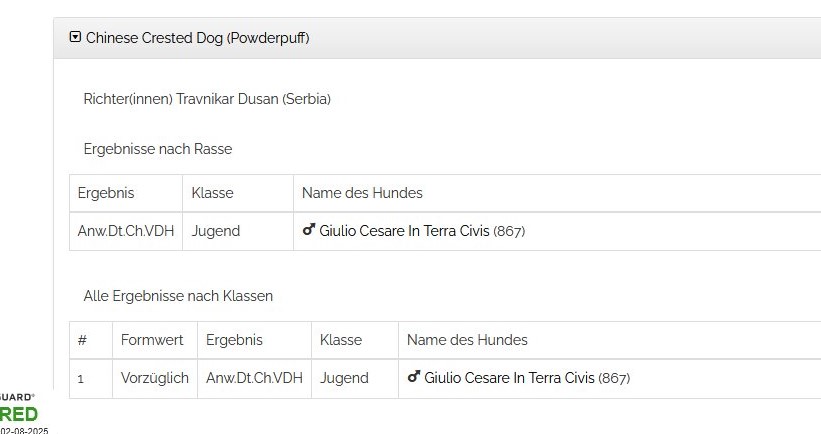821x434 pixels.
Task: Click the male symbol in the breed results table
Action: point(309,230)
